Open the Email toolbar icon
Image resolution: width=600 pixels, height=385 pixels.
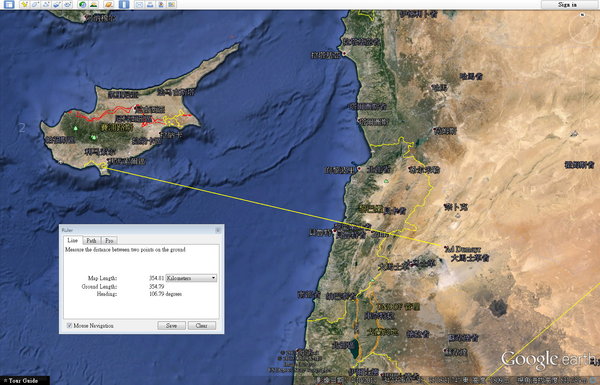point(139,5)
